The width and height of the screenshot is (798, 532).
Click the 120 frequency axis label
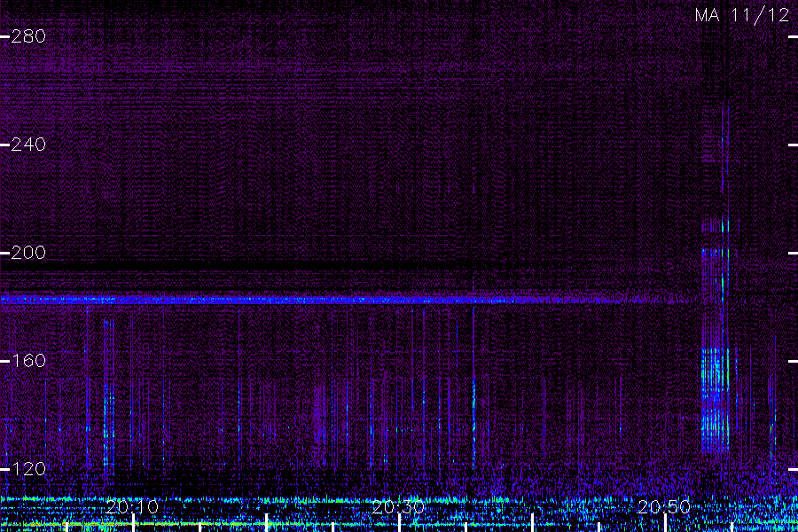(28, 469)
